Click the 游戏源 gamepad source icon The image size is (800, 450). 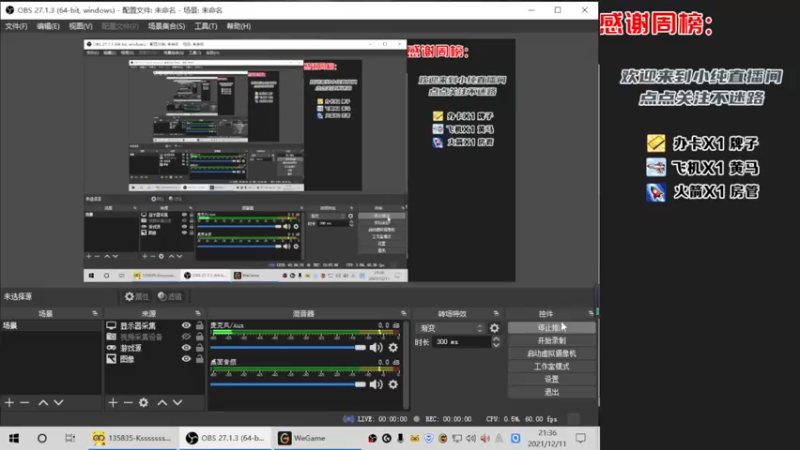111,348
